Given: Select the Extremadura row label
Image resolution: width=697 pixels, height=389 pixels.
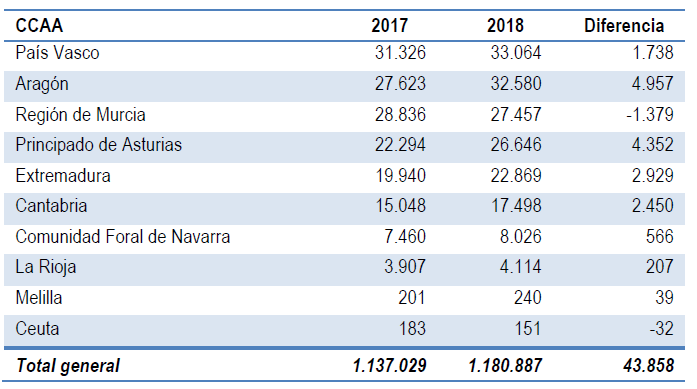Looking at the screenshot, I should (x=63, y=176).
